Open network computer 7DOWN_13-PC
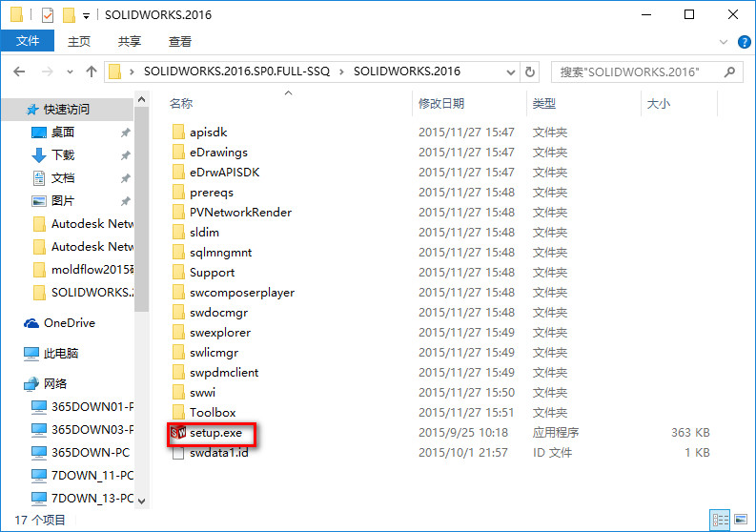Image resolution: width=756 pixels, height=532 pixels. [x=82, y=498]
